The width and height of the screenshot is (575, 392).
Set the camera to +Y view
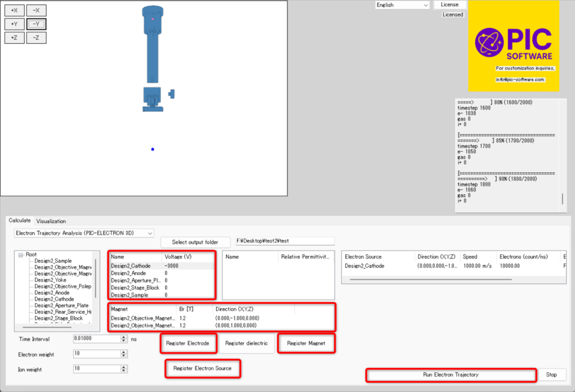14,24
